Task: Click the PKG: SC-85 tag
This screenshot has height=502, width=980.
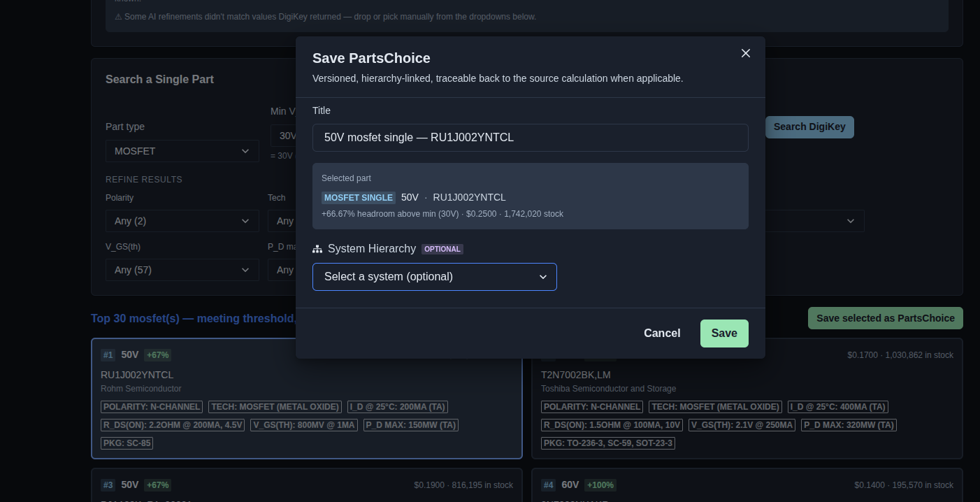Action: click(127, 443)
